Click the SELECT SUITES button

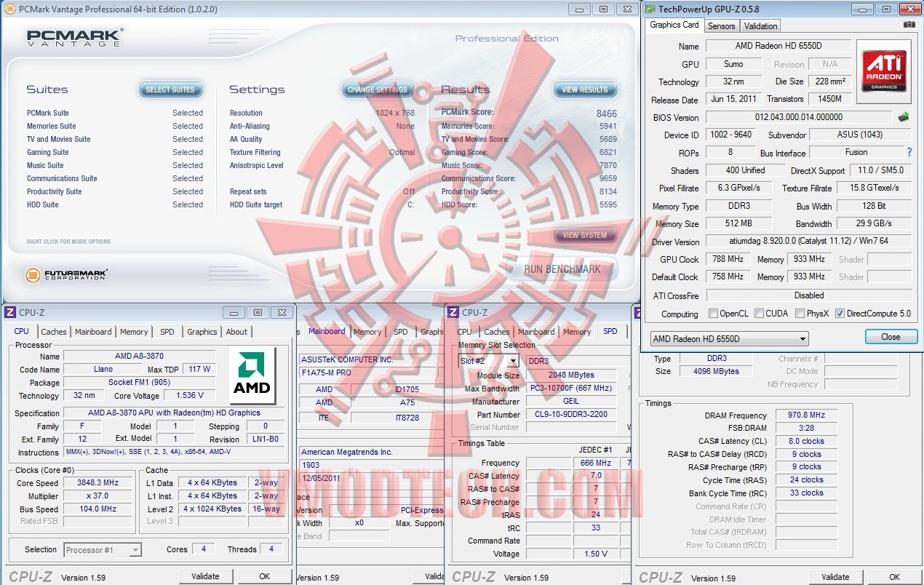click(x=170, y=89)
